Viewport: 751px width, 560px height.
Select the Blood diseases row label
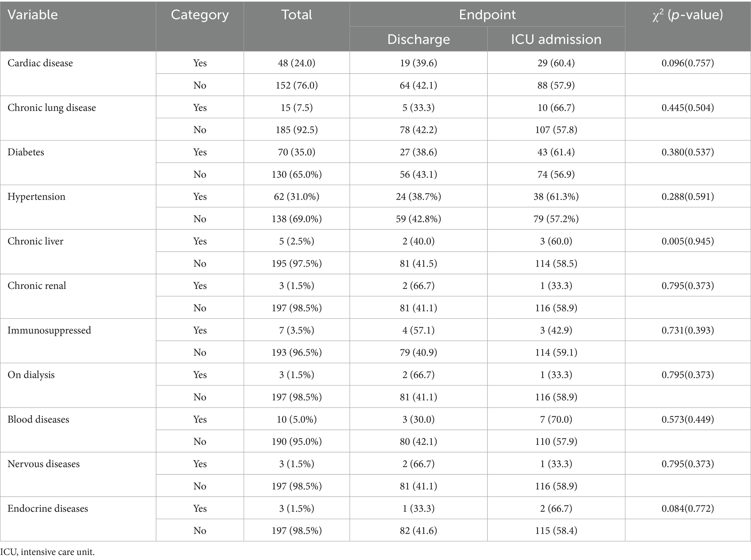38,420
